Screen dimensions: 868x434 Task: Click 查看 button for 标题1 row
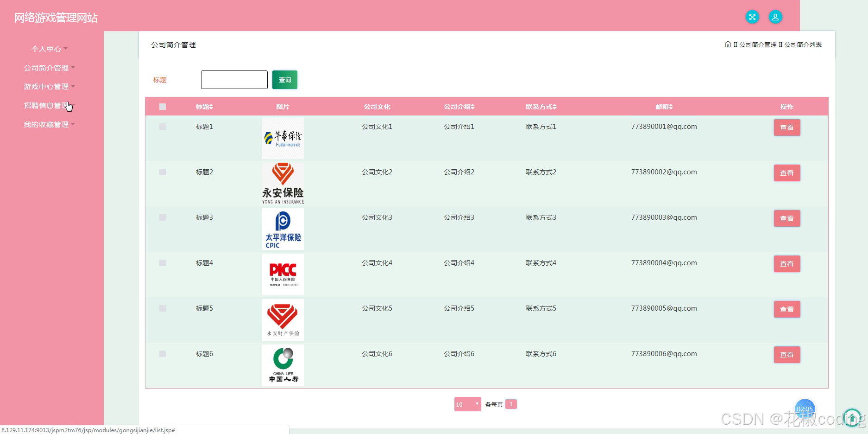pos(786,128)
